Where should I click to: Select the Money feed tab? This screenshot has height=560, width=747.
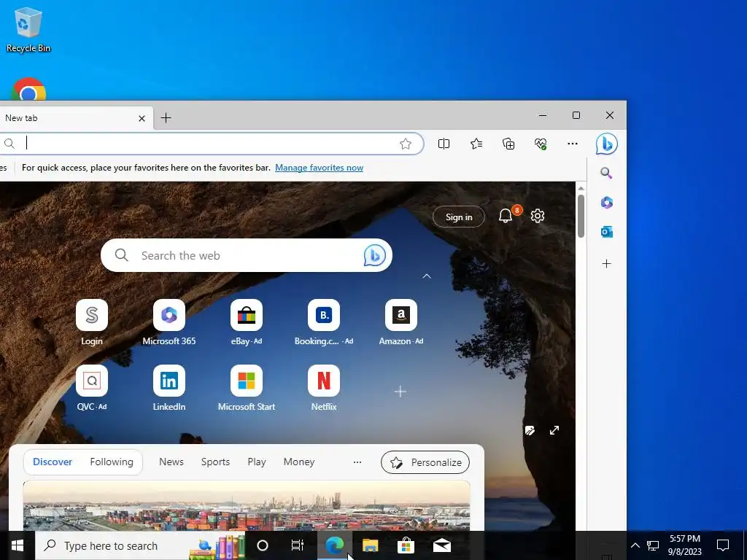[x=299, y=462]
